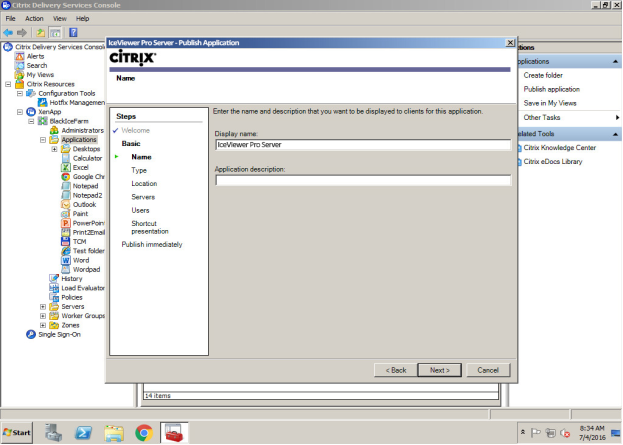Open Citrix Knowledge Center link

pyautogui.click(x=559, y=148)
